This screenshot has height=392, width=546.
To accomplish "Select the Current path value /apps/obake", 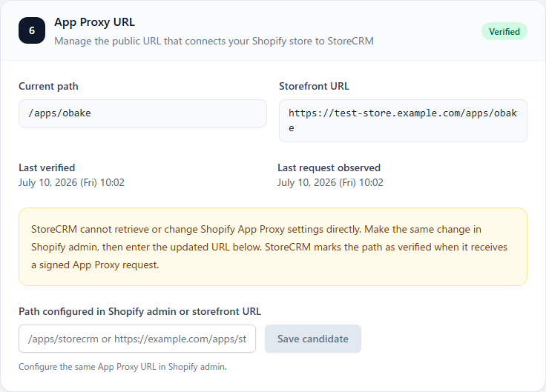I will [142, 113].
